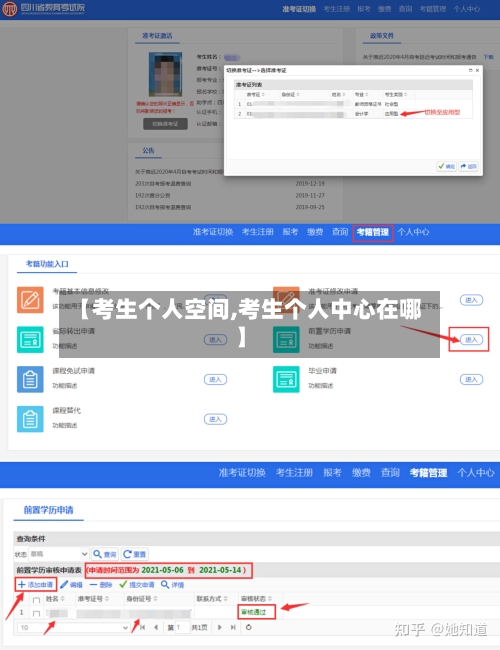This screenshot has width=500, height=650.
Task: Tick the select-all checkbox in the grid header
Action: point(36,600)
